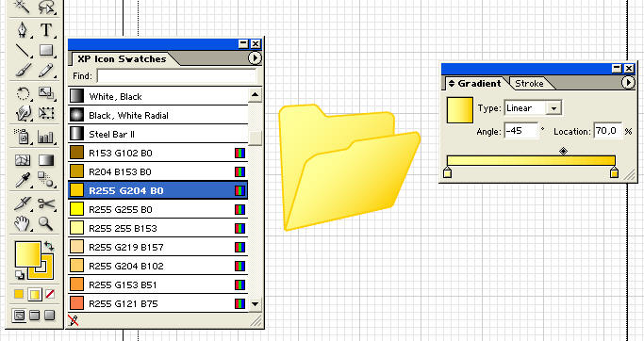This screenshot has width=644, height=341.
Task: Select the Eyedropper tool
Action: tap(23, 180)
